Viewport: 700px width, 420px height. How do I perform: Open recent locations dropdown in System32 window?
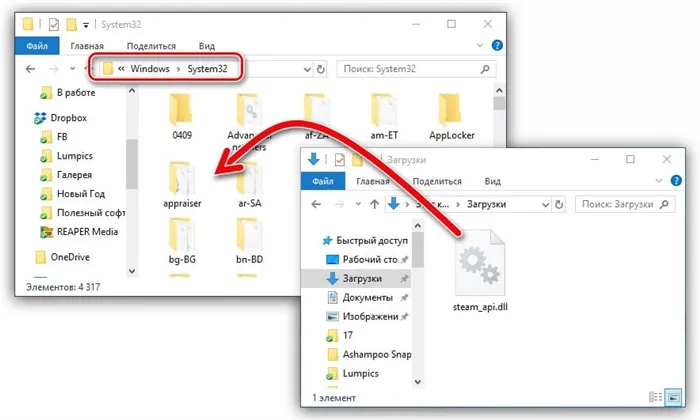click(72, 69)
